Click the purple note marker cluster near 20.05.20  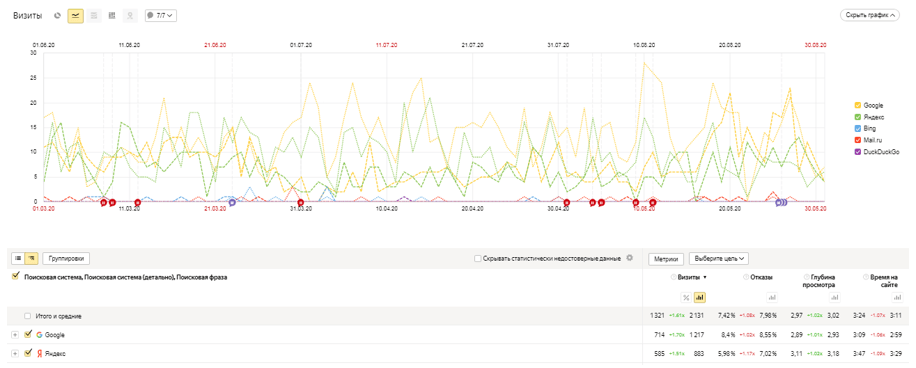click(781, 202)
